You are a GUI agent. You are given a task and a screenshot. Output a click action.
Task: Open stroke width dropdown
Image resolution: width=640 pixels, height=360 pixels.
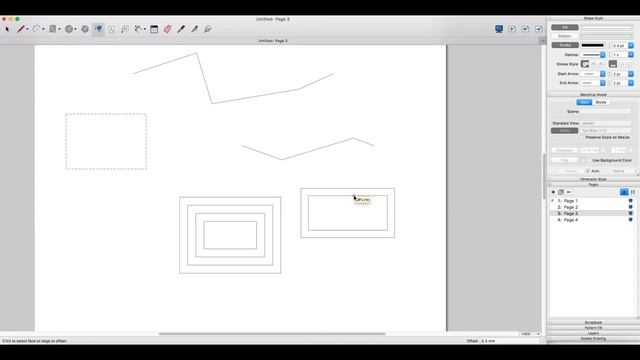coord(631,45)
